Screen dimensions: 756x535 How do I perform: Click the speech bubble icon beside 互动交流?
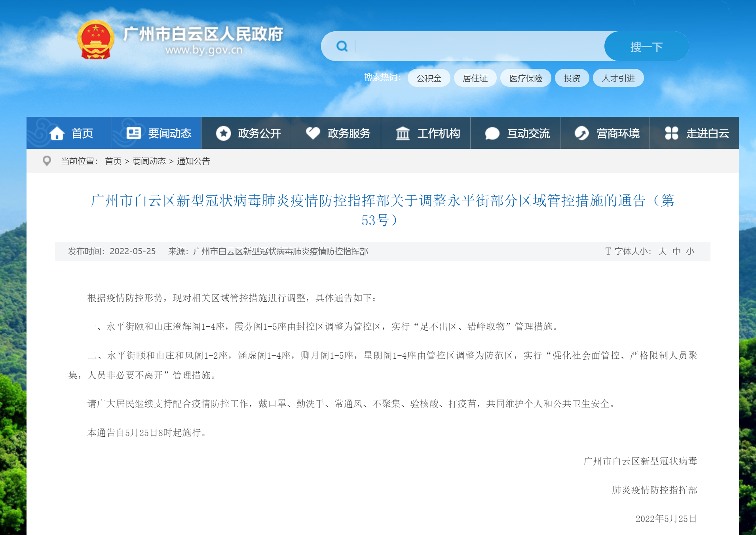[492, 133]
